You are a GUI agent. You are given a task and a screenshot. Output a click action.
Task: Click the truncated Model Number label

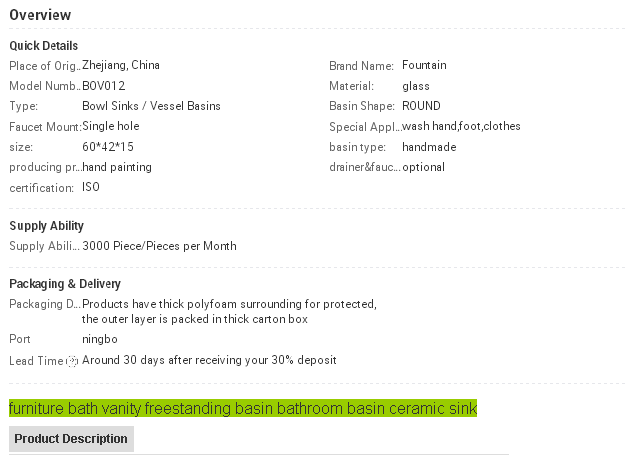44,86
